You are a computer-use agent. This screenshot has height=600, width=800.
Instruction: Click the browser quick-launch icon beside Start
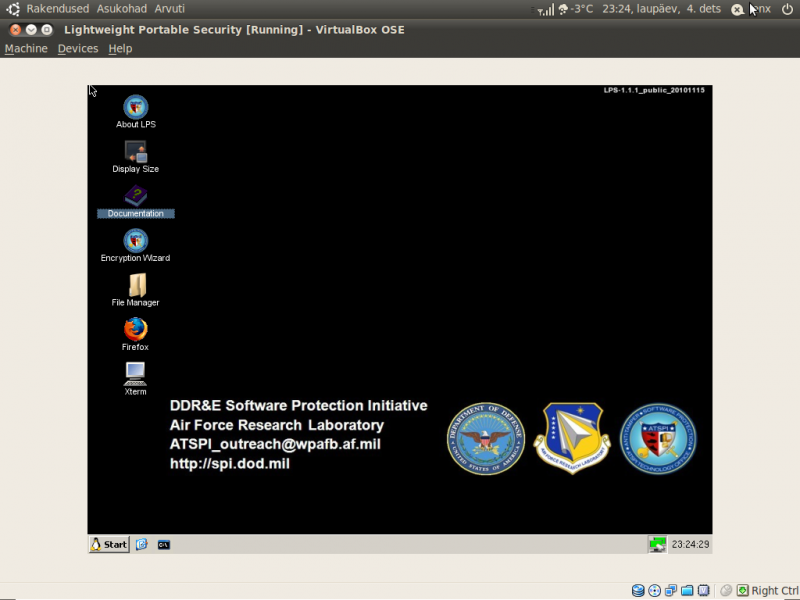coord(141,544)
